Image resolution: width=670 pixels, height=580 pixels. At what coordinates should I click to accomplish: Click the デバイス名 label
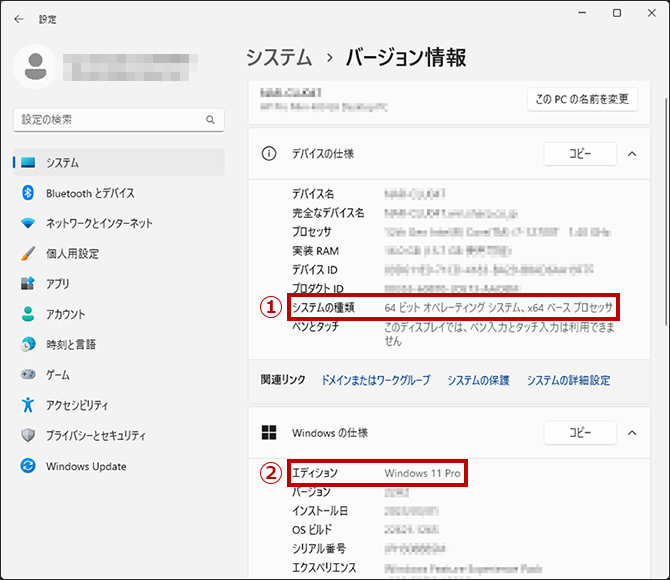click(313, 194)
